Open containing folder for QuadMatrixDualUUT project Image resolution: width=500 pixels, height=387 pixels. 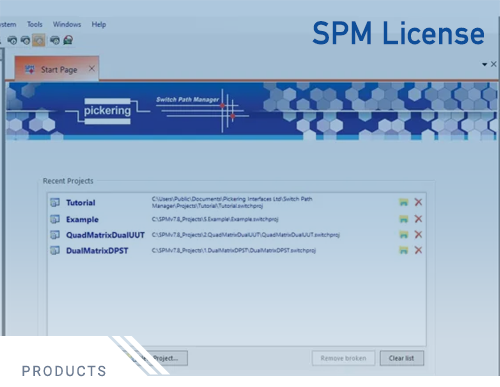pyautogui.click(x=404, y=235)
